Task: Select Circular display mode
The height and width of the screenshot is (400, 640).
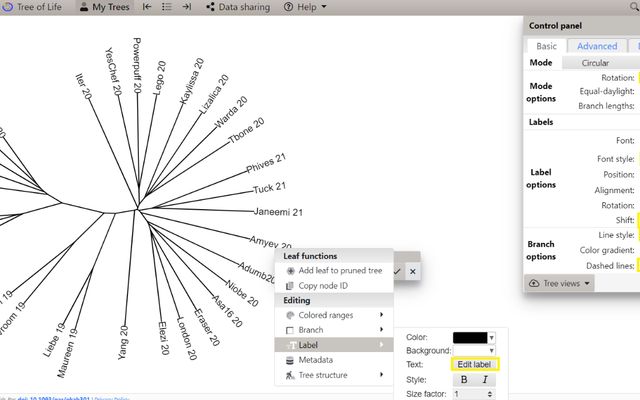Action: [x=595, y=62]
